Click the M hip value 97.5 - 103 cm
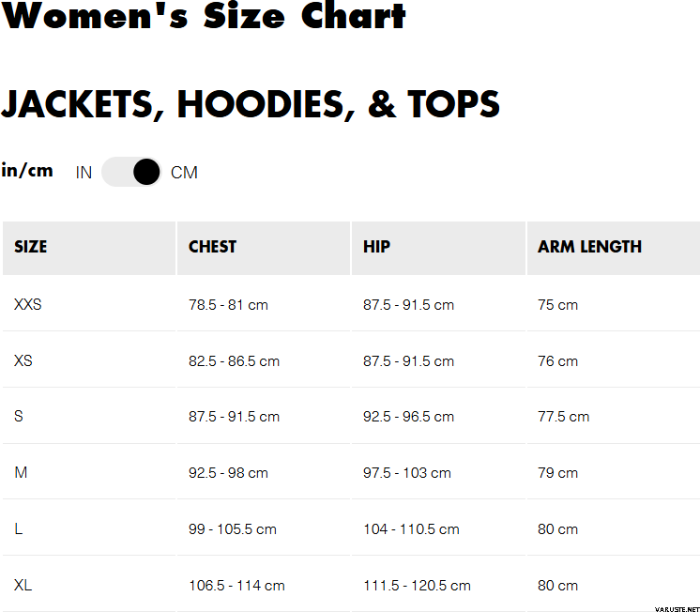This screenshot has width=700, height=612. click(x=407, y=473)
